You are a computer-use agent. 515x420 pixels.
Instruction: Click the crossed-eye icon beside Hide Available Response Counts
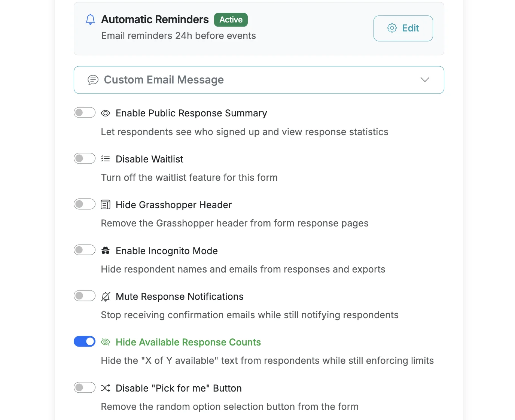pyautogui.click(x=106, y=342)
